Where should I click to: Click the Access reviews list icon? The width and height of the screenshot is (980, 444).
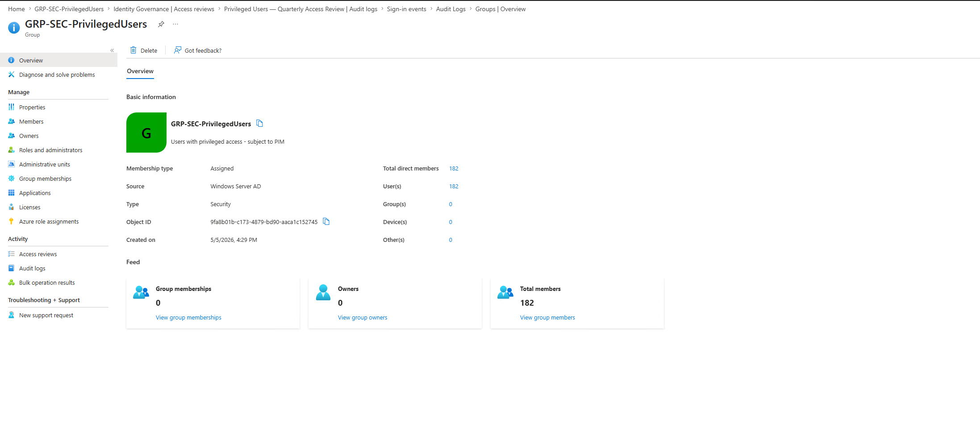11,254
